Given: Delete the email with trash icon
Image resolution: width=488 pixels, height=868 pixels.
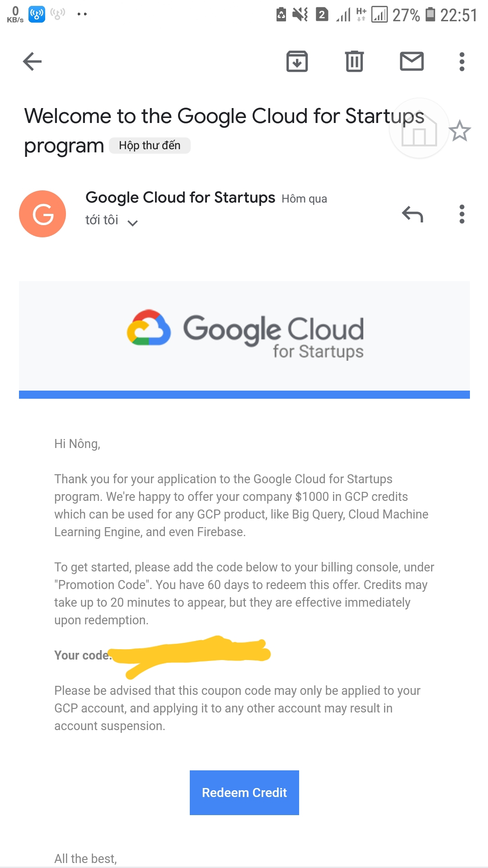Looking at the screenshot, I should [x=354, y=61].
